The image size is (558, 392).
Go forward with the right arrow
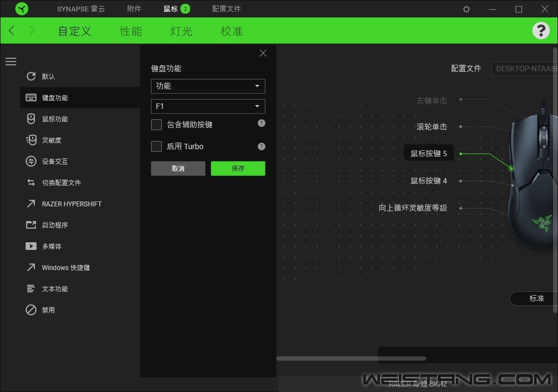point(32,30)
